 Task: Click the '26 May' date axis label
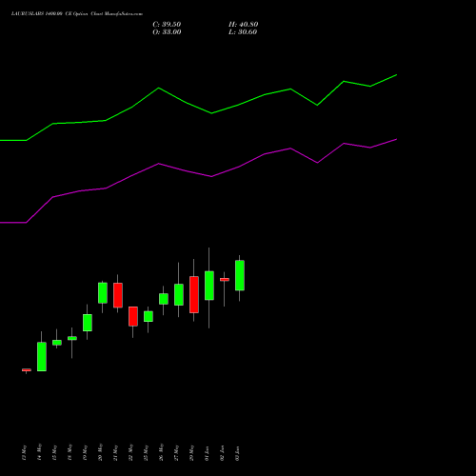tap(161, 452)
